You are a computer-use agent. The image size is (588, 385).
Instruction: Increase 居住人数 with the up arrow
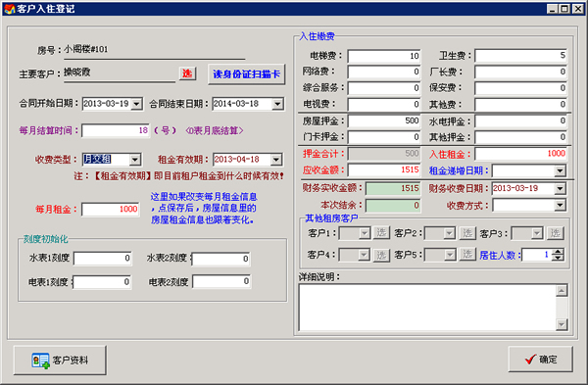(559, 252)
